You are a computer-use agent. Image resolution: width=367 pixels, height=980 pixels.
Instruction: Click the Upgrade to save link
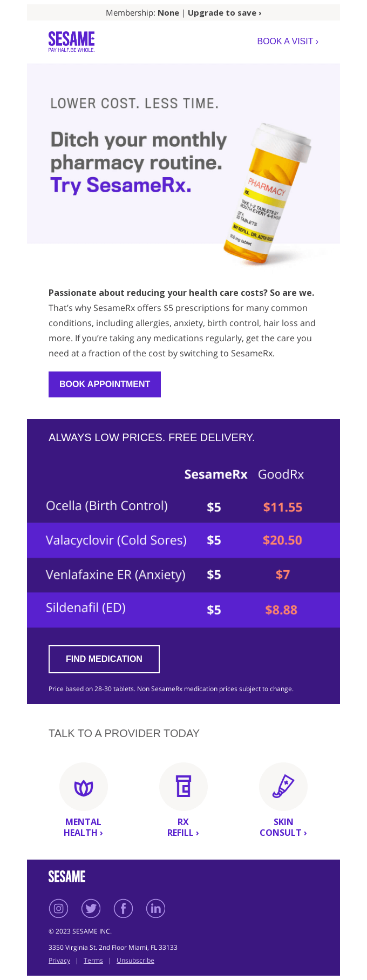coord(225,12)
